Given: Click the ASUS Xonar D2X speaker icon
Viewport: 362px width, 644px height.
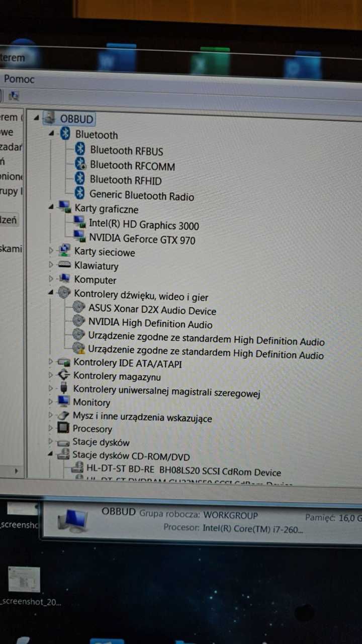Looking at the screenshot, I should [79, 307].
